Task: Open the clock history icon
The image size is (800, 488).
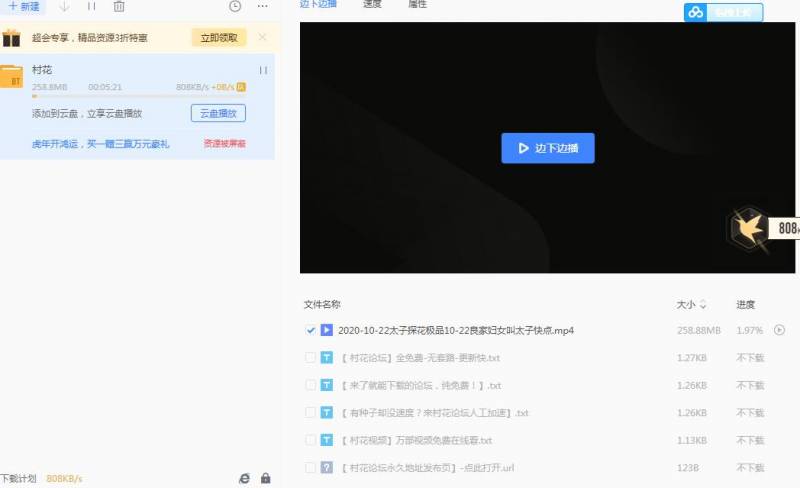Action: click(x=235, y=6)
